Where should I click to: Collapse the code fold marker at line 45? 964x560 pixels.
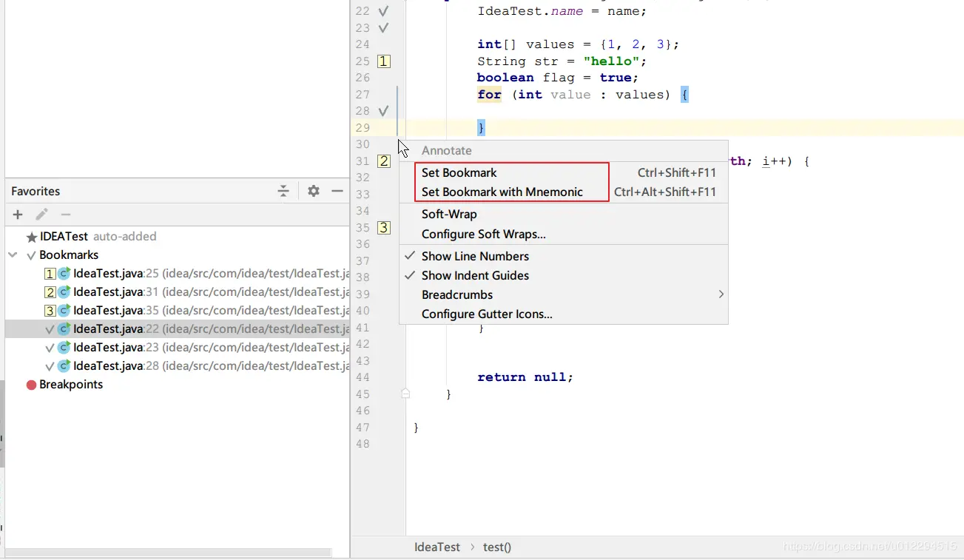coord(405,394)
